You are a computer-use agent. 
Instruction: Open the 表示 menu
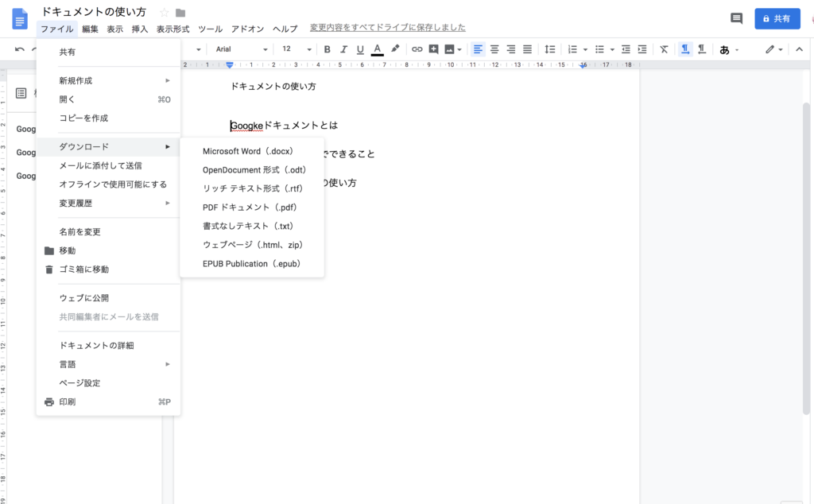(x=114, y=29)
